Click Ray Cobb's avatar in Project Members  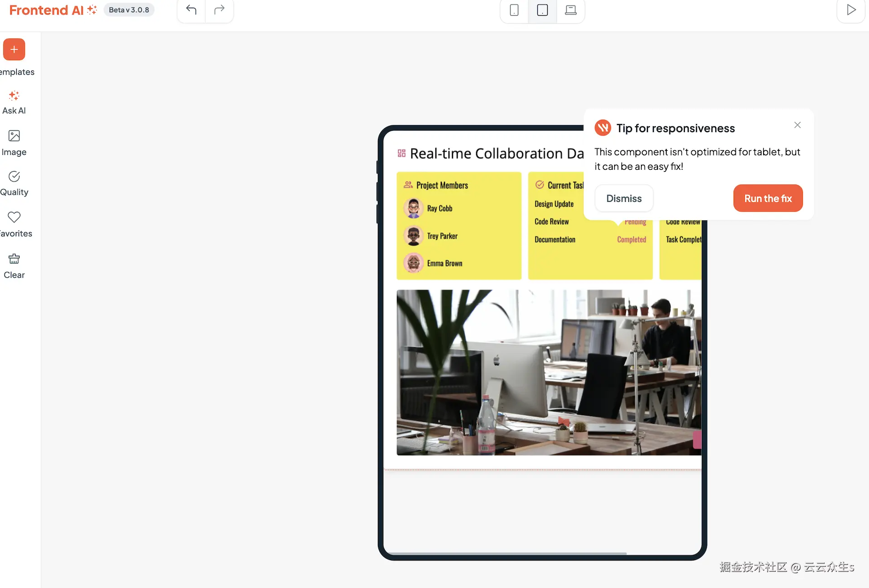coord(413,208)
